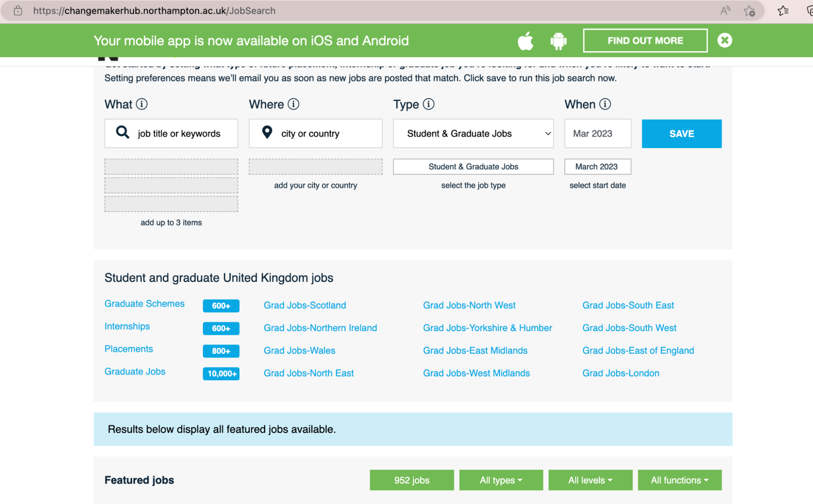Open the Favorites list icon

(783, 11)
